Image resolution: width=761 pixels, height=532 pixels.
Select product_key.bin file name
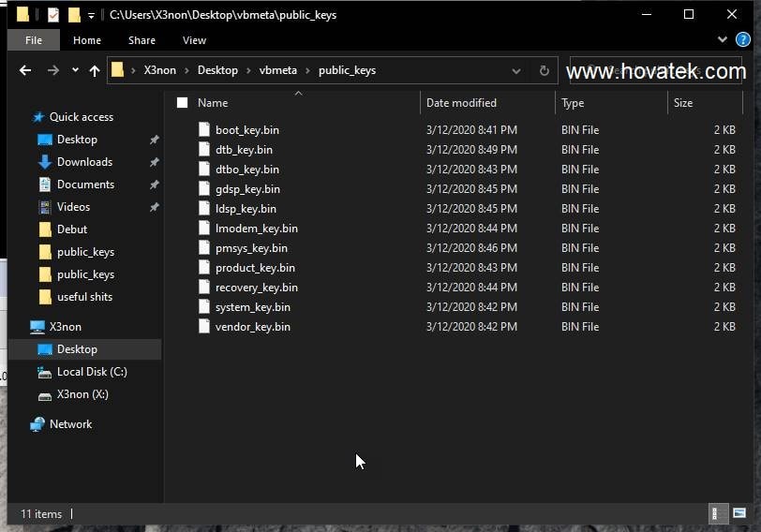pos(255,268)
